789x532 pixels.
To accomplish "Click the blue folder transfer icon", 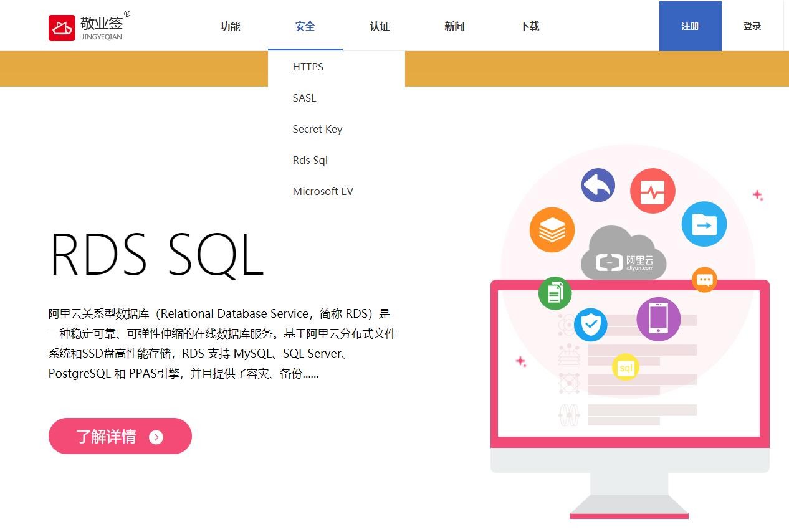I will pos(704,224).
